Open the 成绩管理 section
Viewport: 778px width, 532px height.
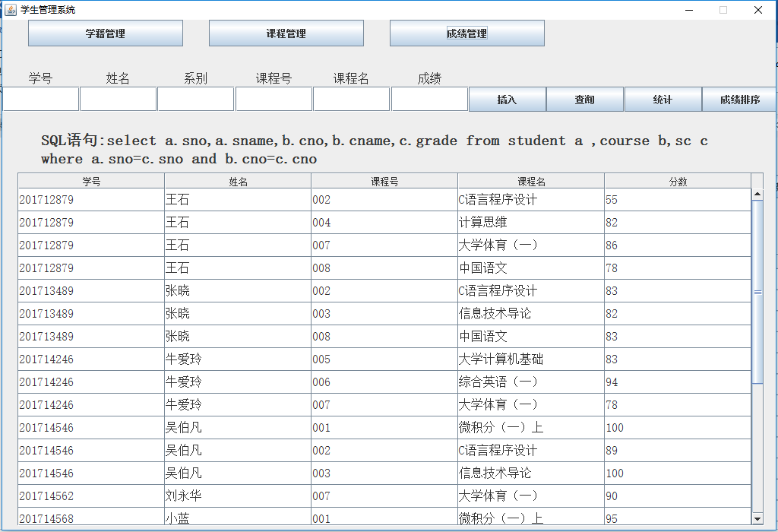467,33
